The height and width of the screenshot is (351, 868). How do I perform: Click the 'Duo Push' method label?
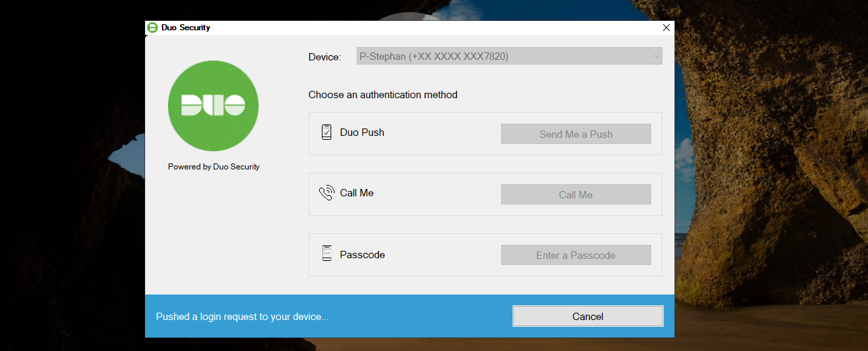coord(362,132)
